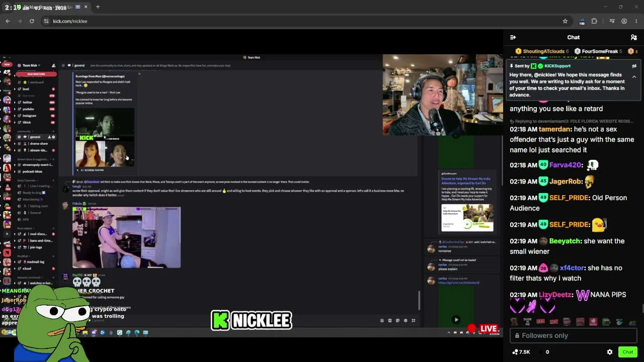Open the instagram Discord channel
The width and height of the screenshot is (644, 362).
click(36, 116)
